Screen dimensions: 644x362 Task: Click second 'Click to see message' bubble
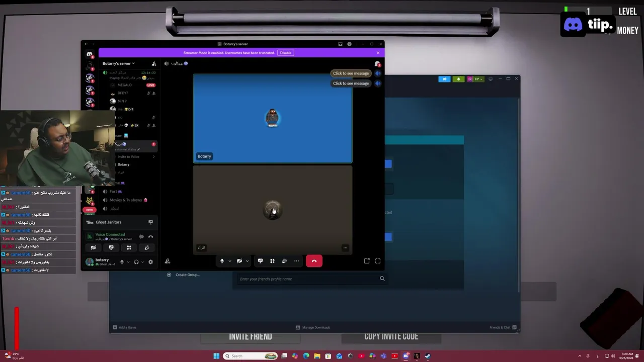tap(351, 83)
